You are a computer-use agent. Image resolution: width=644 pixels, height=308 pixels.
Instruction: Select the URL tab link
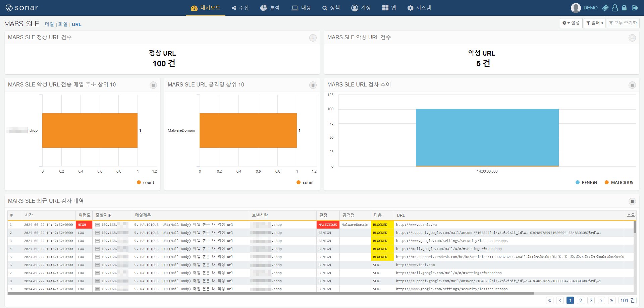click(x=76, y=24)
